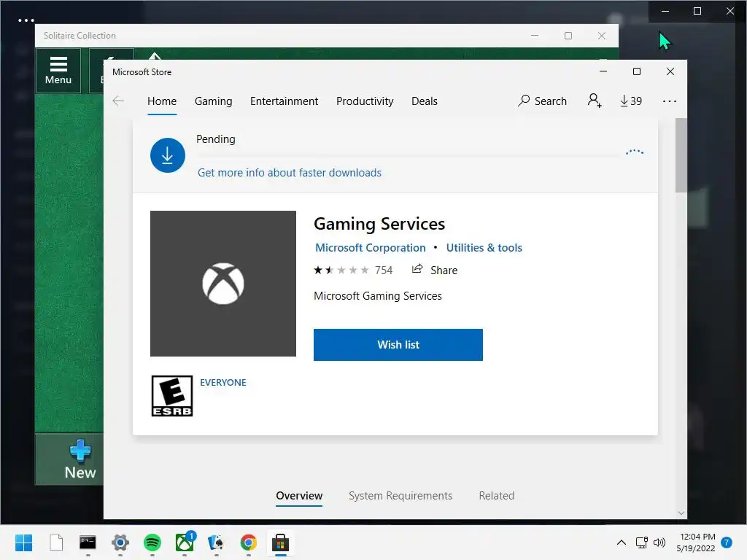Open the notification badge showing 7
747x560 pixels.
(727, 542)
